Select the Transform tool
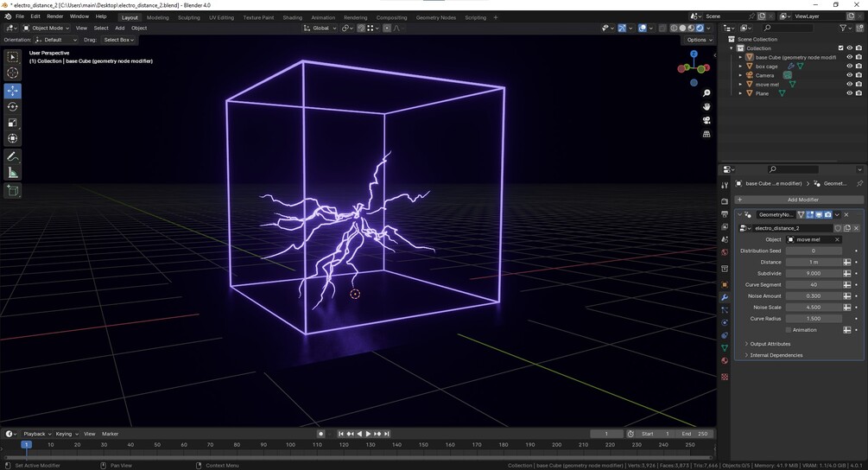The image size is (868, 470). point(13,138)
